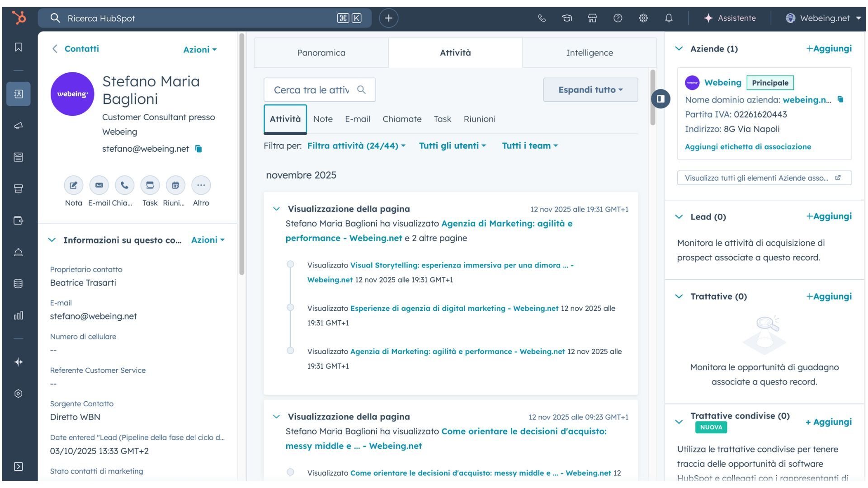This screenshot has width=868, height=488.
Task: Collapse the first Visualizzazione della pagina card
Action: click(x=276, y=209)
